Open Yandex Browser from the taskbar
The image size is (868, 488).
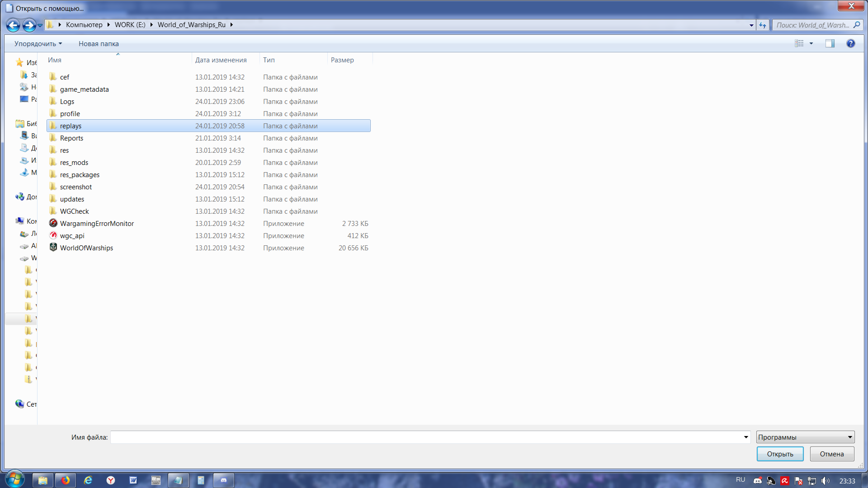point(111,480)
